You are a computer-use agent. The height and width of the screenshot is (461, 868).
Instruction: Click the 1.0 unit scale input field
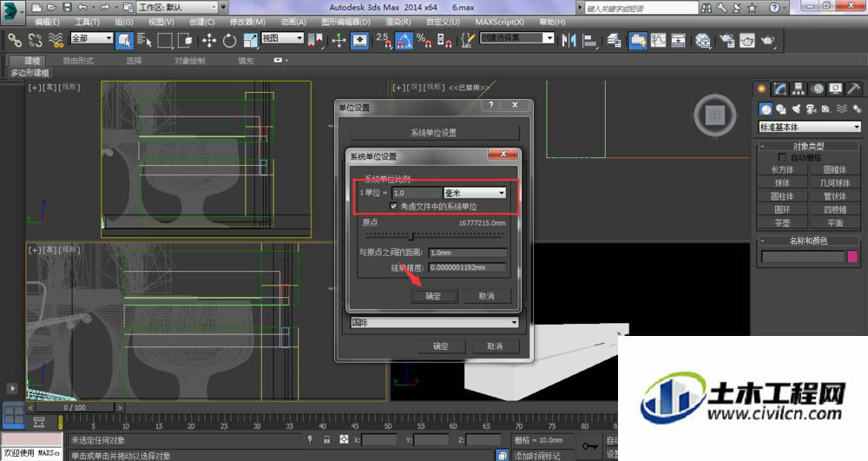tap(417, 193)
